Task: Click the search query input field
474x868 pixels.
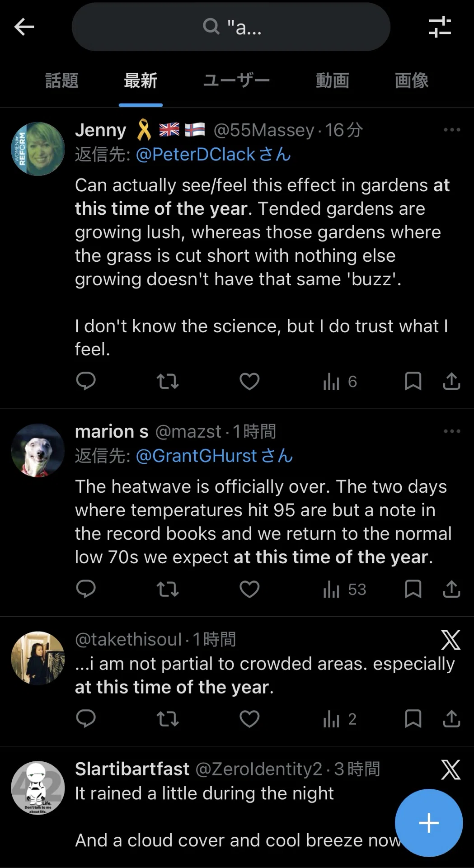Action: coord(231,27)
